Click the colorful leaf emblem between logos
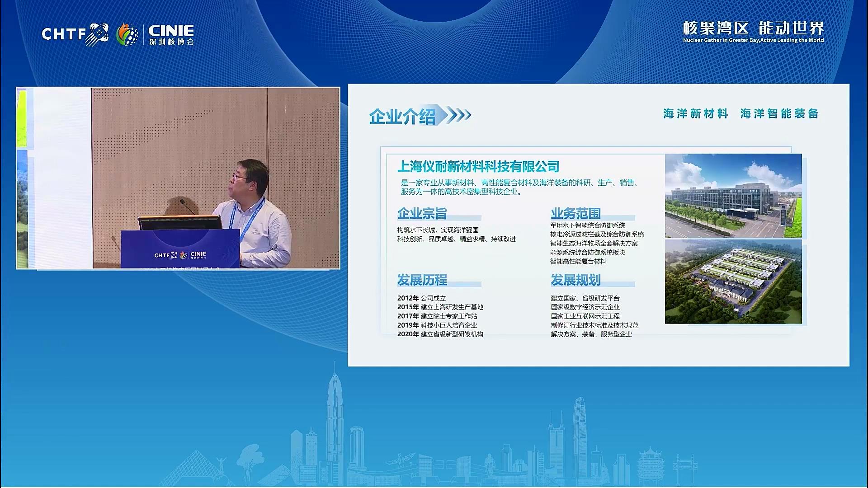Image resolution: width=868 pixels, height=488 pixels. point(127,34)
